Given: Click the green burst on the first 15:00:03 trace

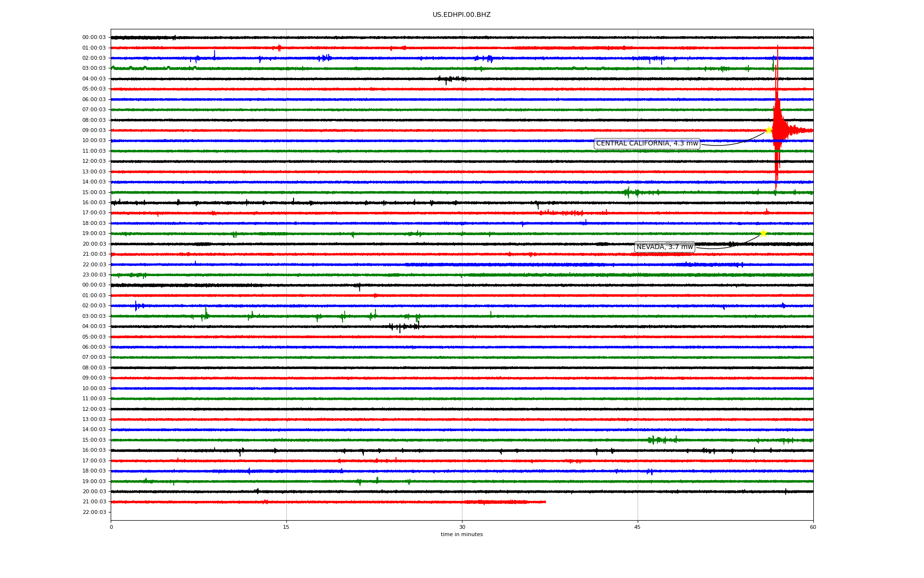Looking at the screenshot, I should 628,193.
